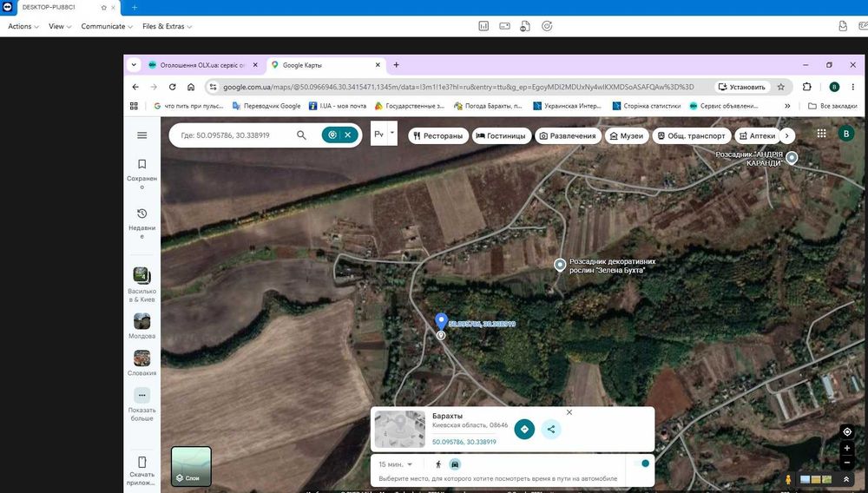
Task: Select the Развлечения category chip
Action: coord(568,135)
